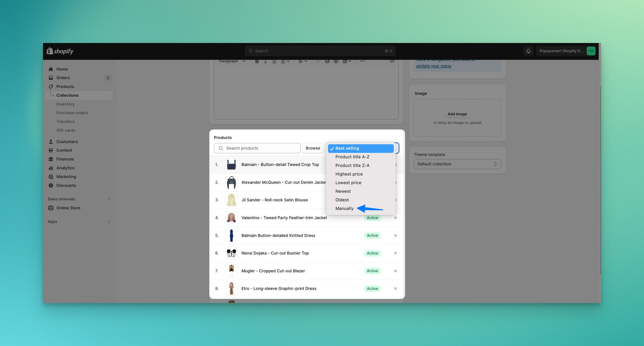
Task: Click the Search products field
Action: 257,148
